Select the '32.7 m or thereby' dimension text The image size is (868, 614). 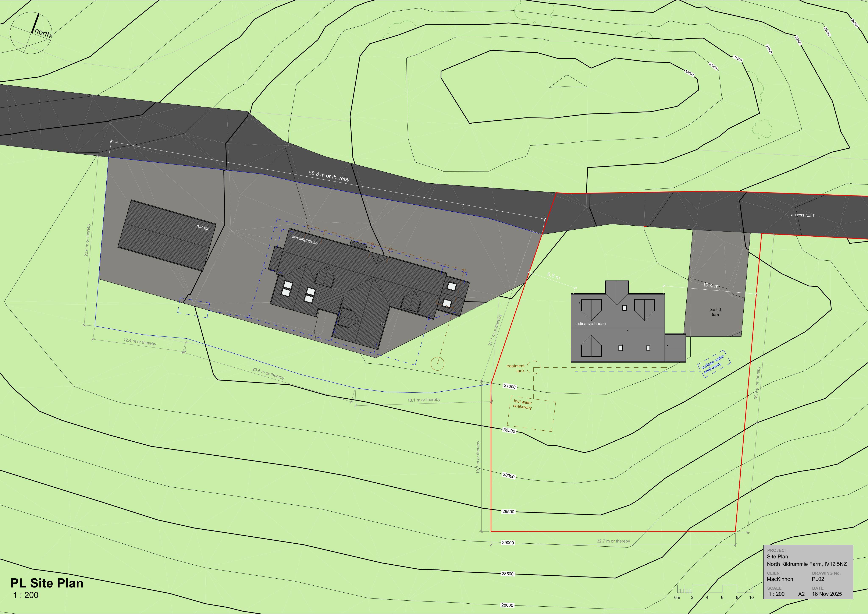(613, 541)
